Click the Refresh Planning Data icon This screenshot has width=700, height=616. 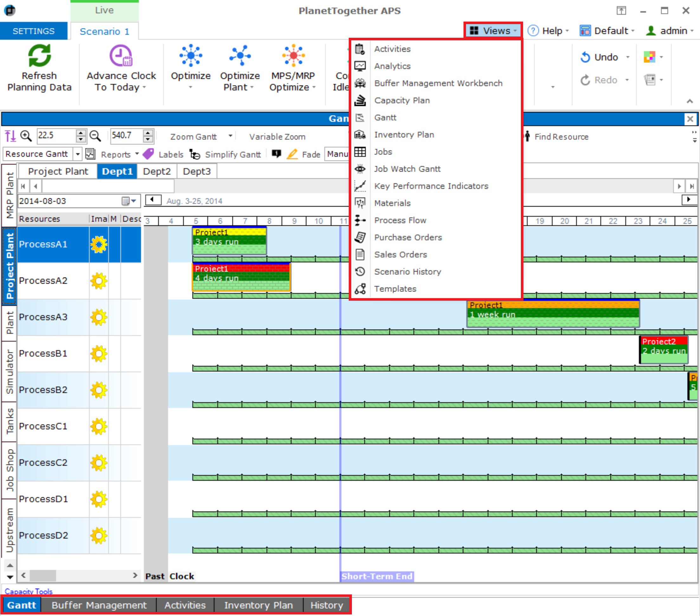point(39,56)
